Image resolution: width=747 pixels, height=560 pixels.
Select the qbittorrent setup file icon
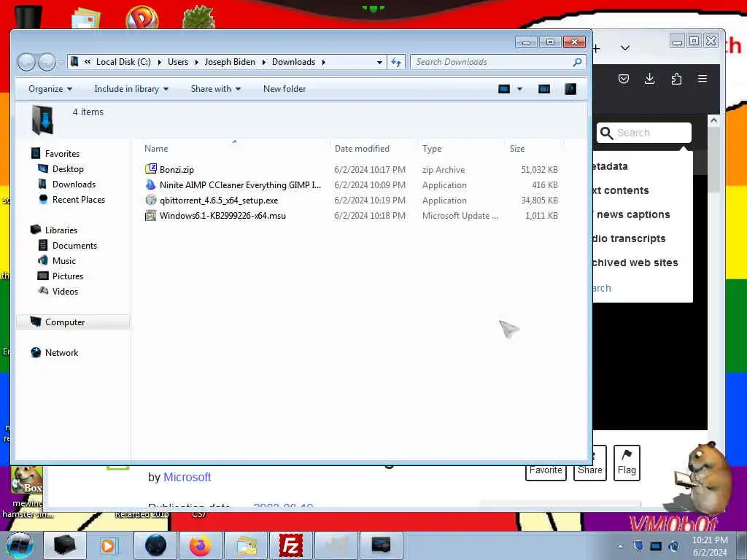(151, 200)
